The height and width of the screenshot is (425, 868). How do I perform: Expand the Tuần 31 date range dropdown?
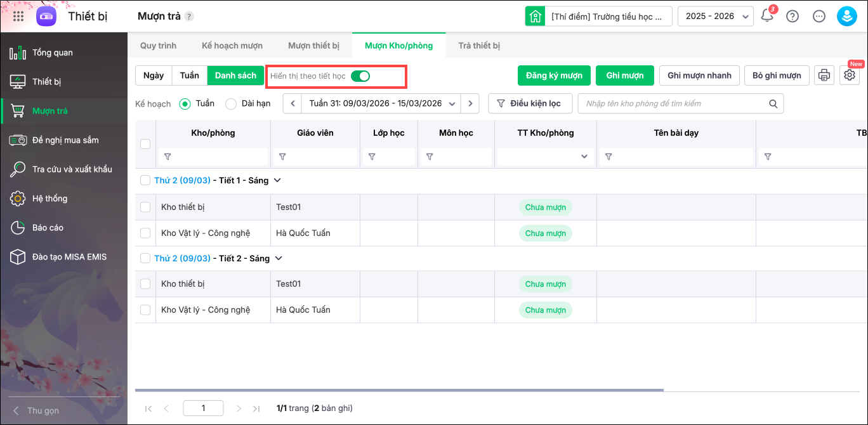pos(452,103)
